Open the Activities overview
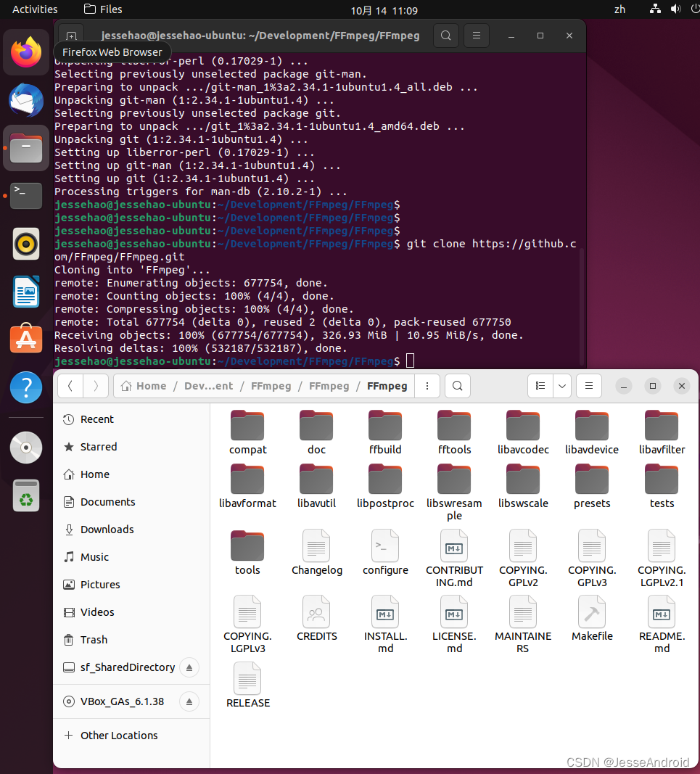Image resolution: width=700 pixels, height=774 pixels. click(x=35, y=9)
